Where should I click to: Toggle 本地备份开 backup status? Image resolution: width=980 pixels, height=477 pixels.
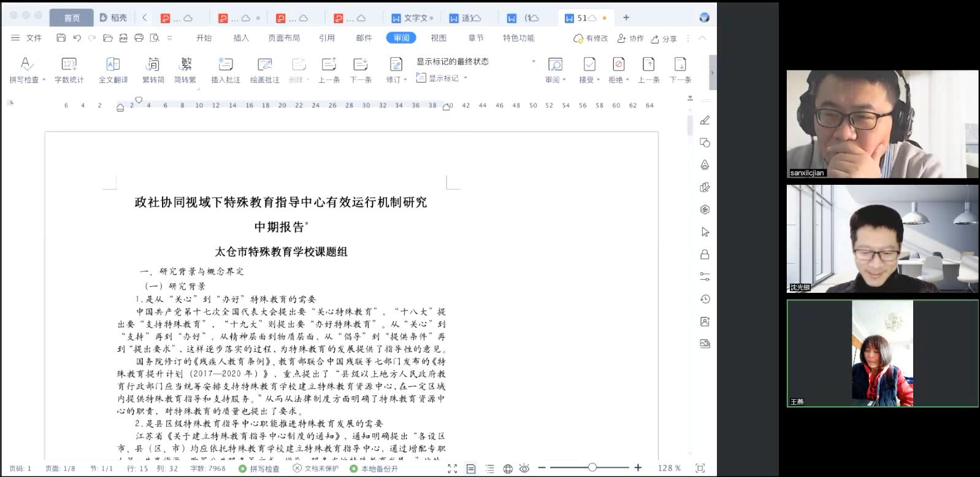coord(374,468)
